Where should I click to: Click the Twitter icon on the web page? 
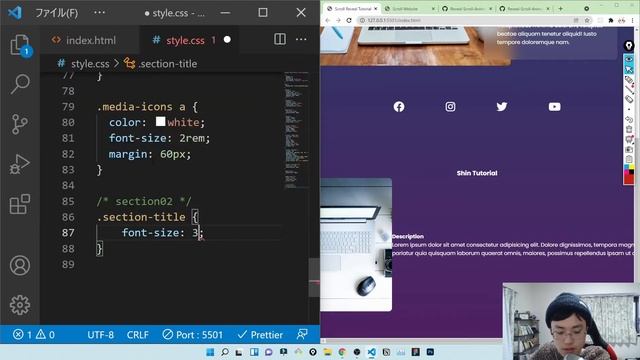pos(502,107)
